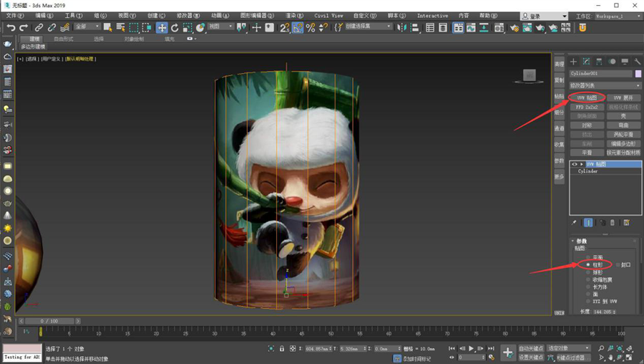Open the 修改器(M) menu
Image resolution: width=644 pixels, height=364 pixels.
pyautogui.click(x=188, y=16)
